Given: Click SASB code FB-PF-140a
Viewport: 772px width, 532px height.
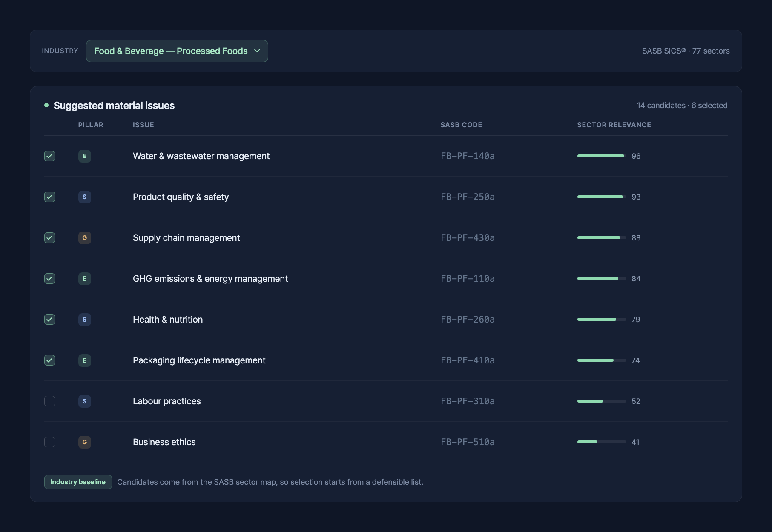Looking at the screenshot, I should click(x=468, y=156).
